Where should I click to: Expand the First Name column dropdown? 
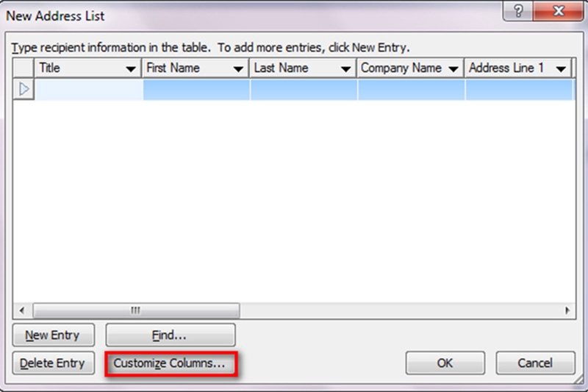tap(238, 68)
